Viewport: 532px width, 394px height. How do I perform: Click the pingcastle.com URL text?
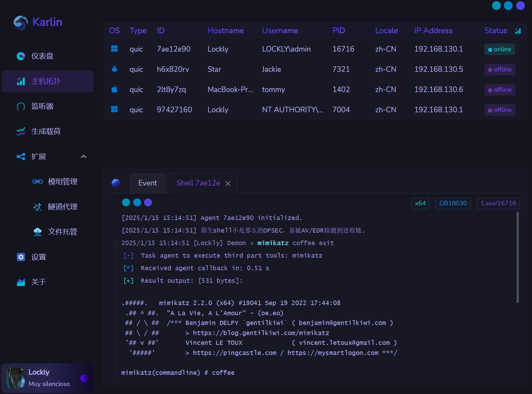point(235,353)
